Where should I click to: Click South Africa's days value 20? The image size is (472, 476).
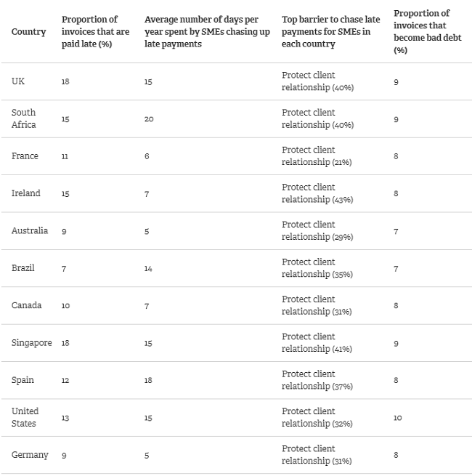(149, 119)
